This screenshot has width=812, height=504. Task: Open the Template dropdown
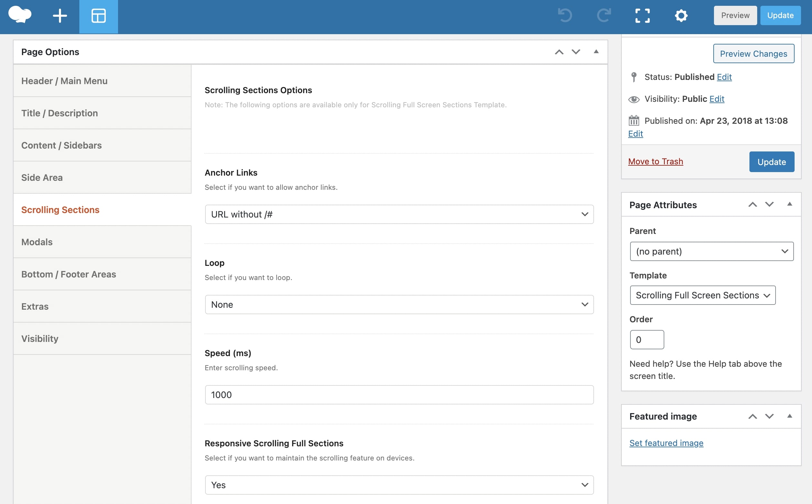(702, 295)
